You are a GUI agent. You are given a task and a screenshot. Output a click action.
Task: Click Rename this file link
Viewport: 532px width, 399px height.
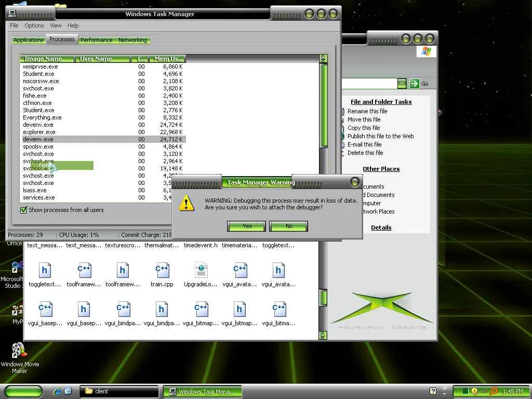[x=367, y=111]
